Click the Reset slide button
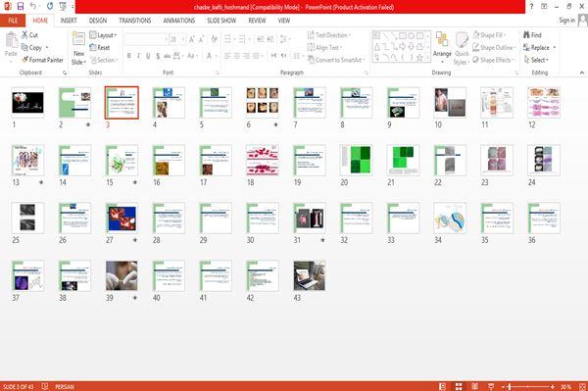The width and height of the screenshot is (588, 391). [100, 47]
